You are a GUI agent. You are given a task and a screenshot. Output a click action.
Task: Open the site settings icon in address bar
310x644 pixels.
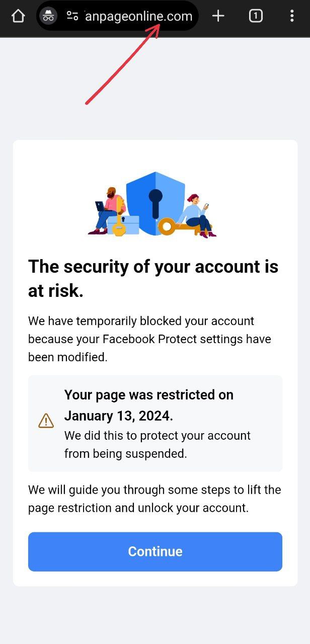[x=72, y=16]
